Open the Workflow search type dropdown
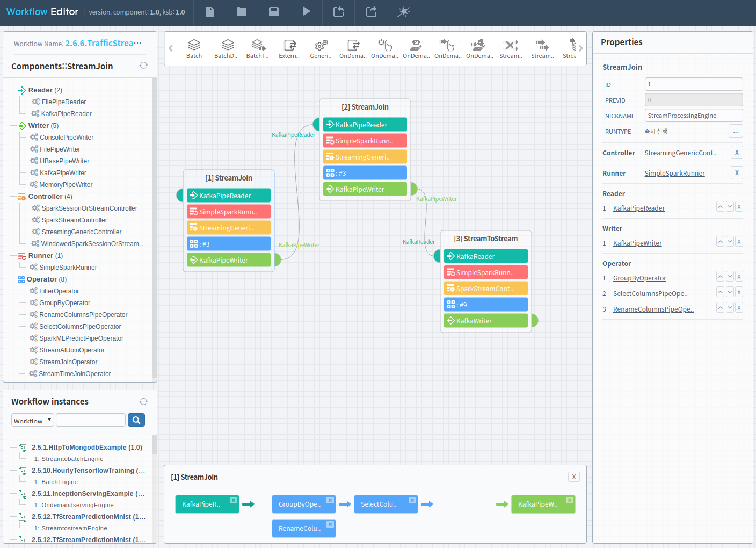The image size is (756, 548). pos(33,420)
